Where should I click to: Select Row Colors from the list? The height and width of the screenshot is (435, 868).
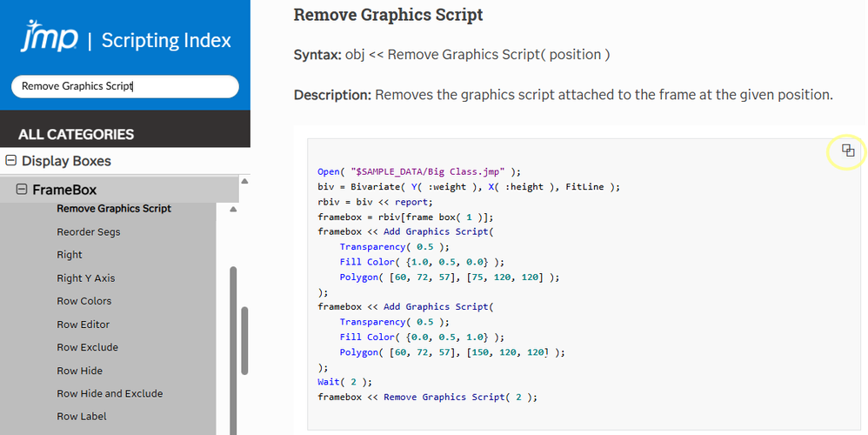tap(84, 301)
